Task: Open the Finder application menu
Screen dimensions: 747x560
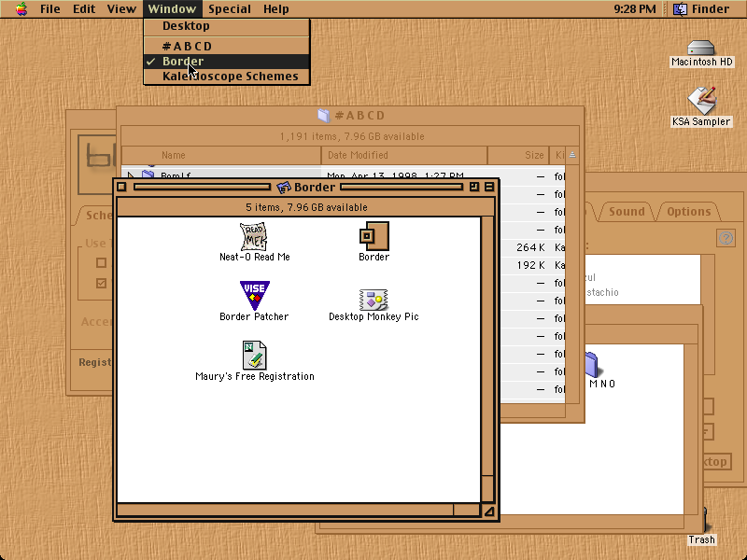Action: click(x=701, y=9)
